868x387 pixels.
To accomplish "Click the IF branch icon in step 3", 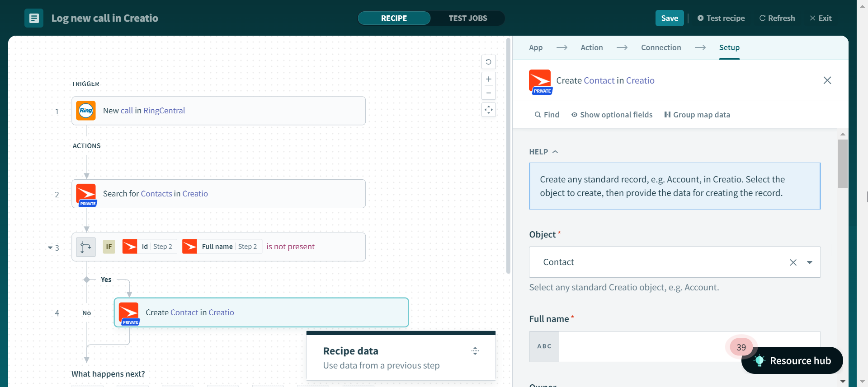I will tap(86, 247).
